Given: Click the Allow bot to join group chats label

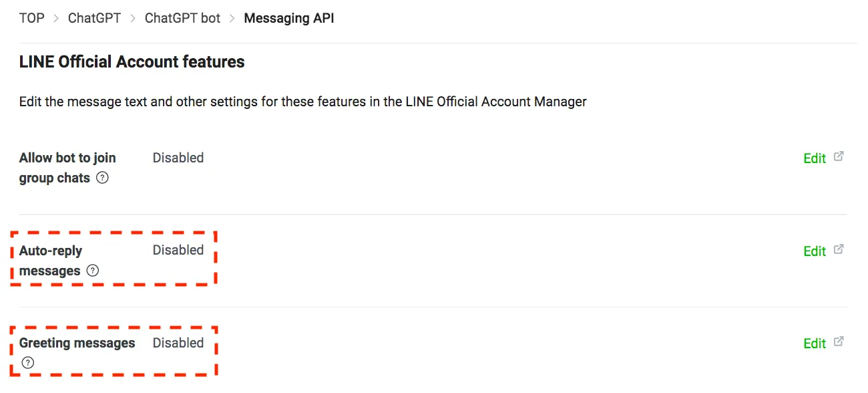Looking at the screenshot, I should [67, 168].
